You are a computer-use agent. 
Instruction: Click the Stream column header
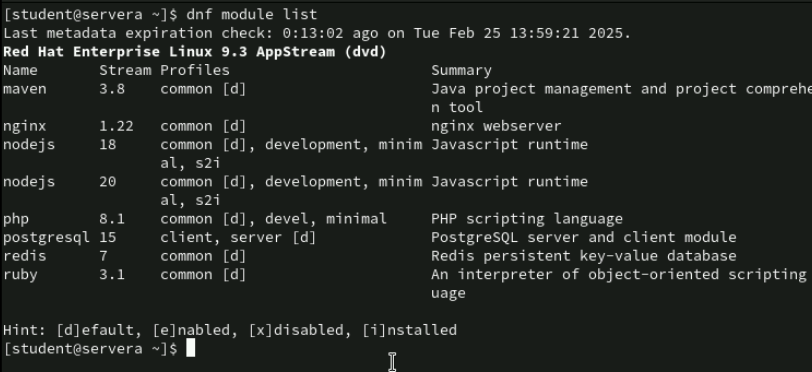[x=125, y=70]
